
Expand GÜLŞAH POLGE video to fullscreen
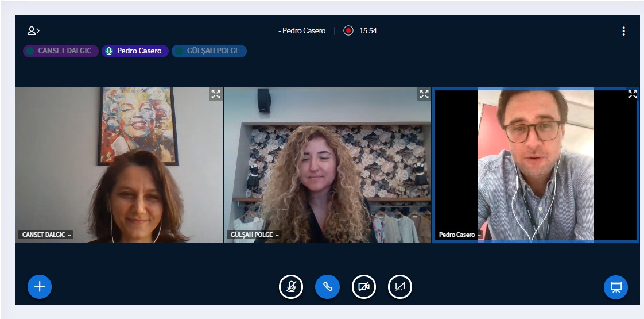(424, 94)
